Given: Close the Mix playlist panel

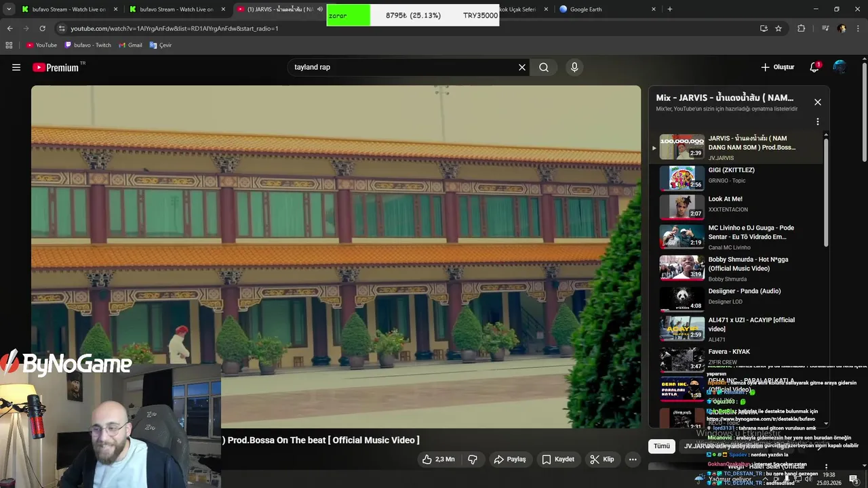Looking at the screenshot, I should coord(818,102).
